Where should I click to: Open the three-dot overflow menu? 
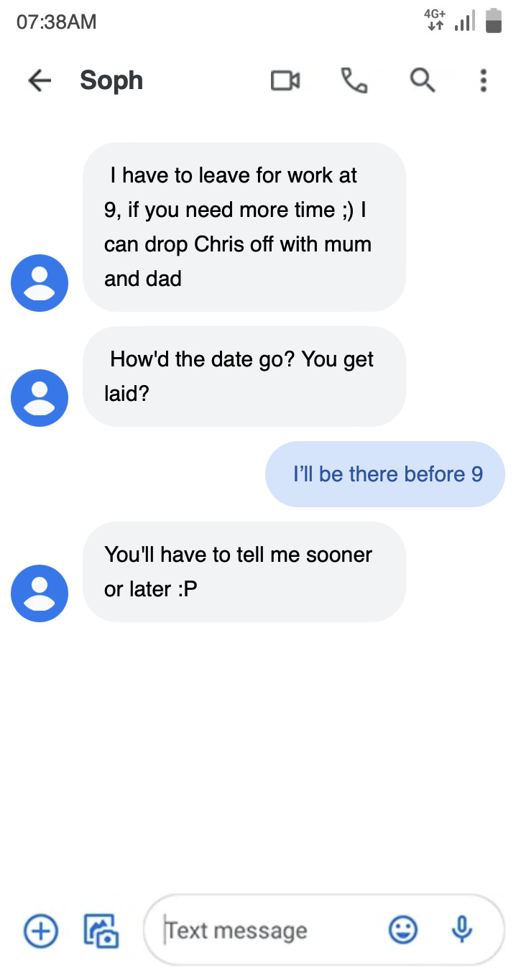[x=484, y=80]
